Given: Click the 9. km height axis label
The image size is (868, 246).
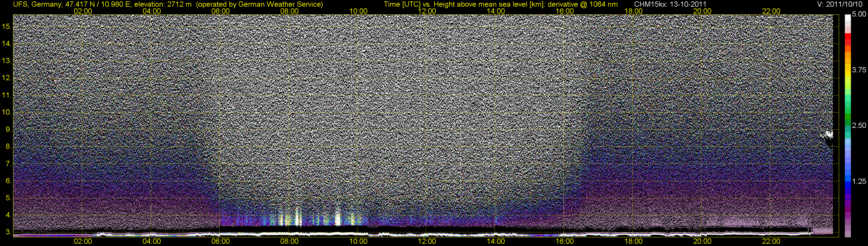Looking at the screenshot, I should pos(8,129).
